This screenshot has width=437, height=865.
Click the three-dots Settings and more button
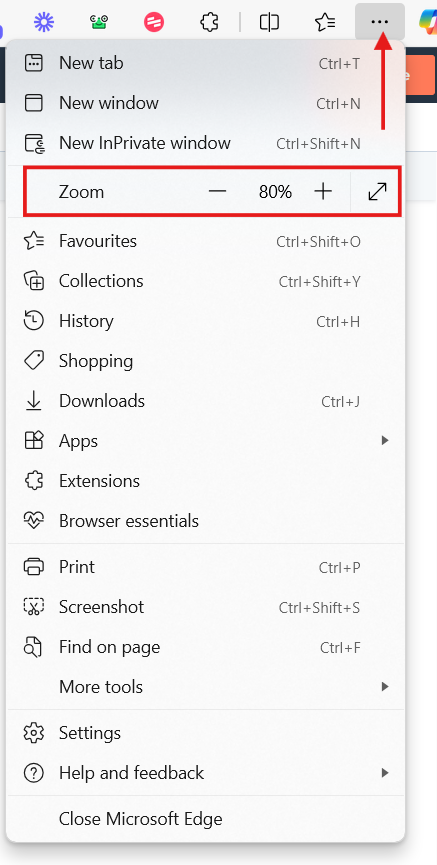click(380, 22)
